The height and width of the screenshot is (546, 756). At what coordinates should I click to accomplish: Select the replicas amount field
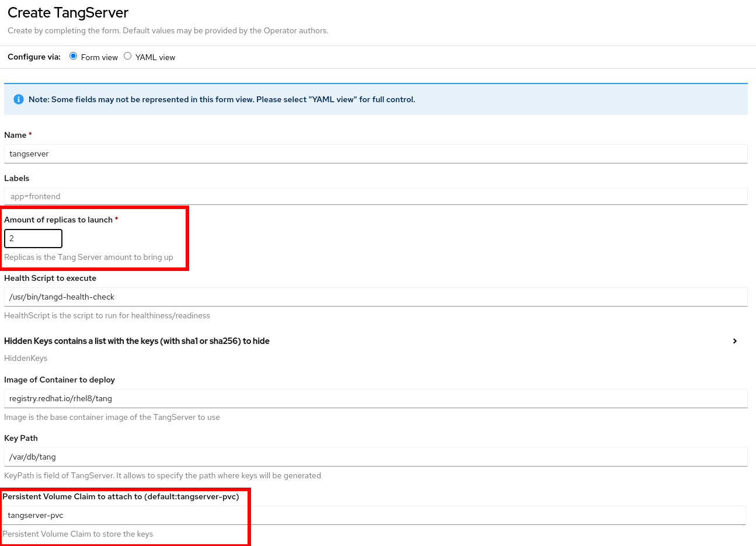pyautogui.click(x=33, y=238)
